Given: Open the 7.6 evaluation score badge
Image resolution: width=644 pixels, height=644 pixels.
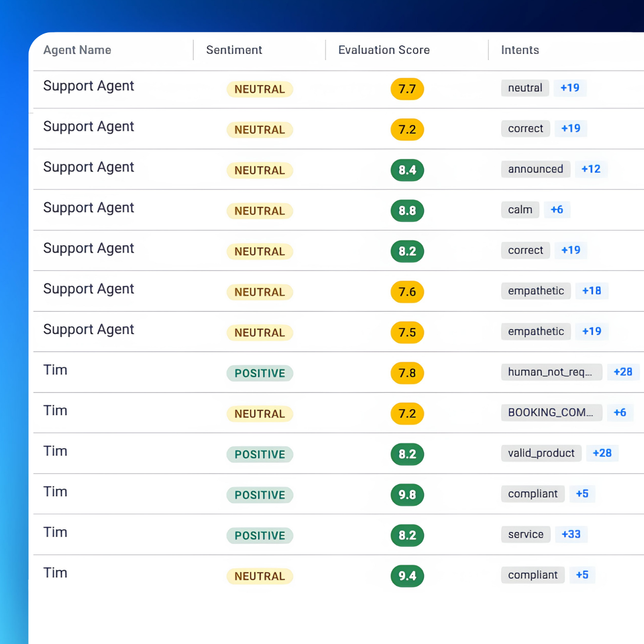Looking at the screenshot, I should [x=407, y=292].
